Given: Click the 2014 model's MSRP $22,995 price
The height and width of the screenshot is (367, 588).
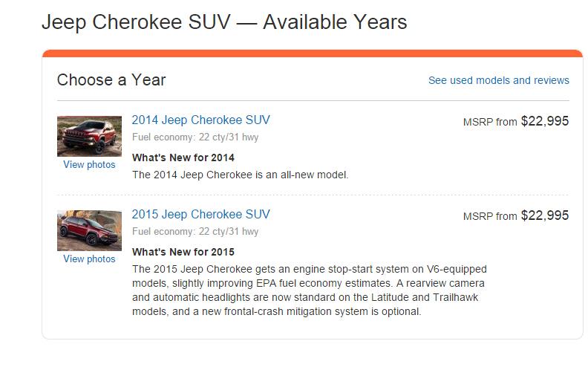Looking at the screenshot, I should pyautogui.click(x=544, y=121).
